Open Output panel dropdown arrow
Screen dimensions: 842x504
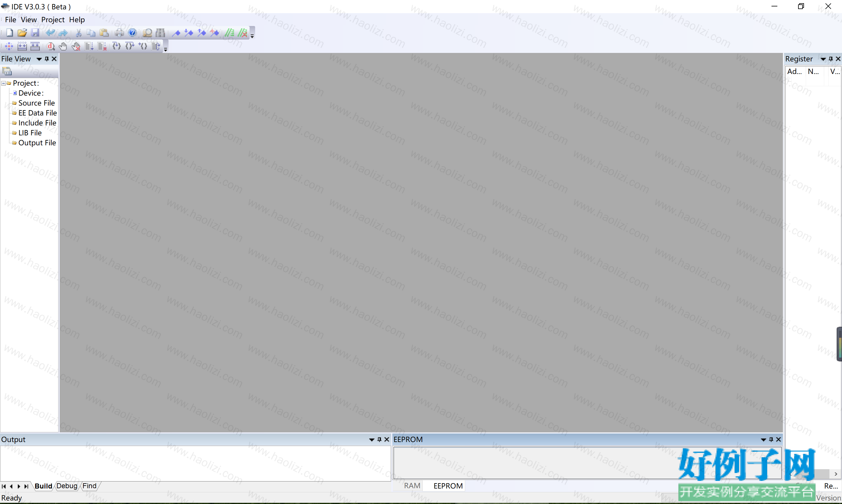(x=372, y=439)
